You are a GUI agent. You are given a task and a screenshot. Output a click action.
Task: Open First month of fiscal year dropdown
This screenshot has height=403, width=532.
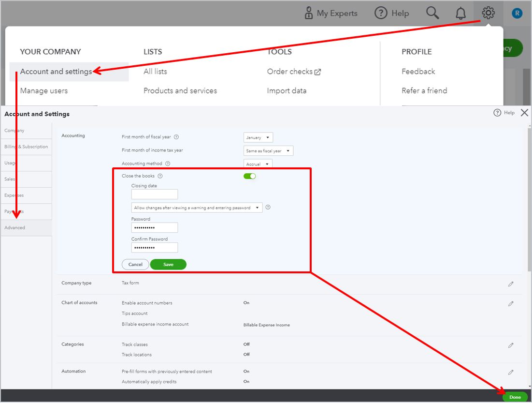pos(258,138)
